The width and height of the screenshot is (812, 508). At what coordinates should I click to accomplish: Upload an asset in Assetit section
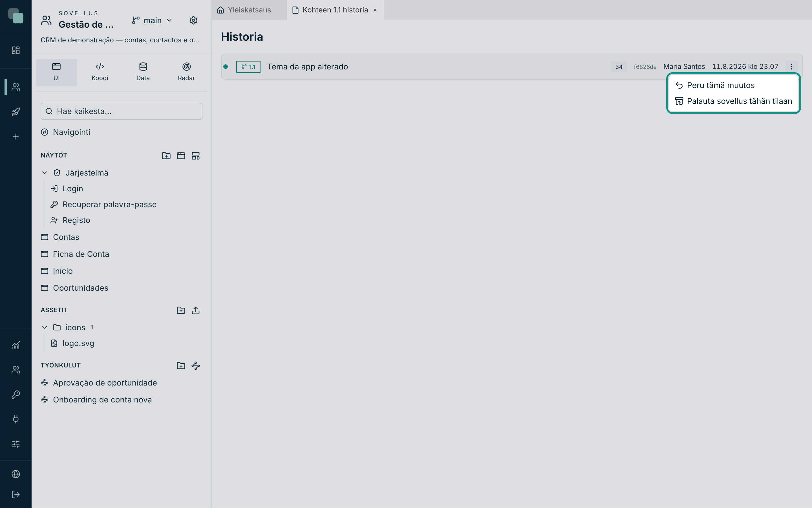click(196, 310)
